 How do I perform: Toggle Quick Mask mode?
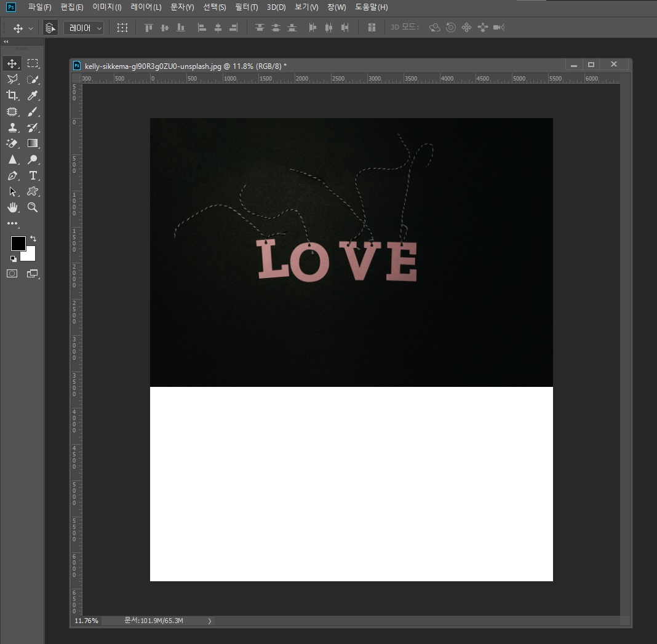coord(12,274)
